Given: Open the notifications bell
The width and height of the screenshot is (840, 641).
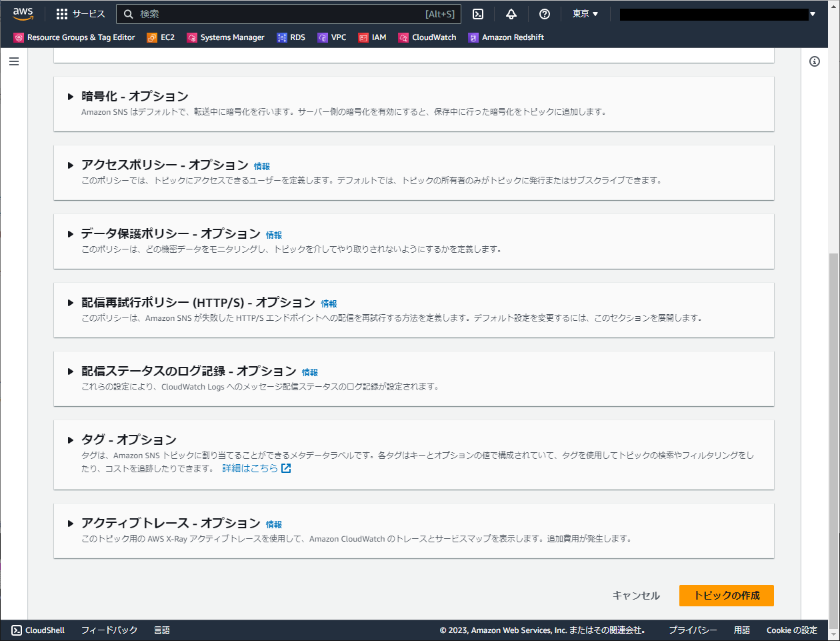Looking at the screenshot, I should 511,13.
